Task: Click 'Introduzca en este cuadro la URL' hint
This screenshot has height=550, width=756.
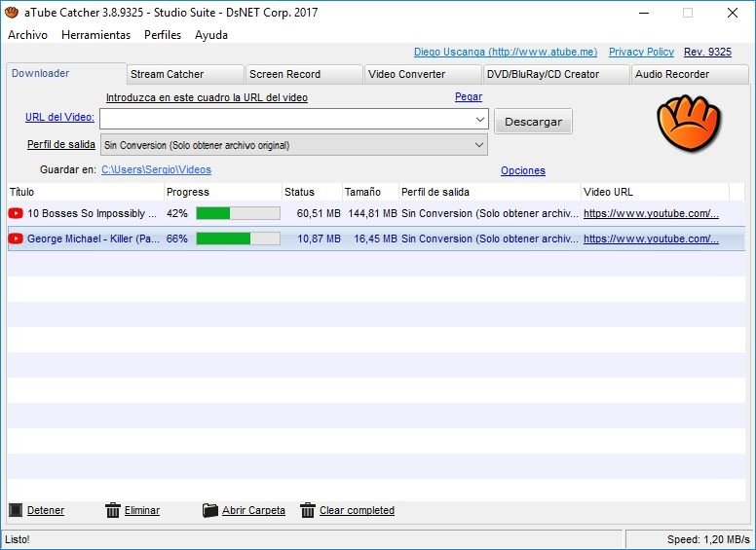Action: [x=207, y=97]
